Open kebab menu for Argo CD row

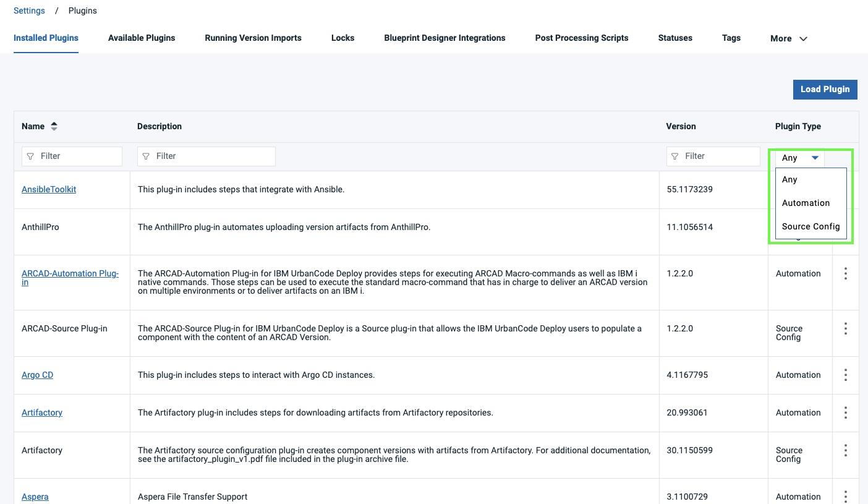[845, 375]
